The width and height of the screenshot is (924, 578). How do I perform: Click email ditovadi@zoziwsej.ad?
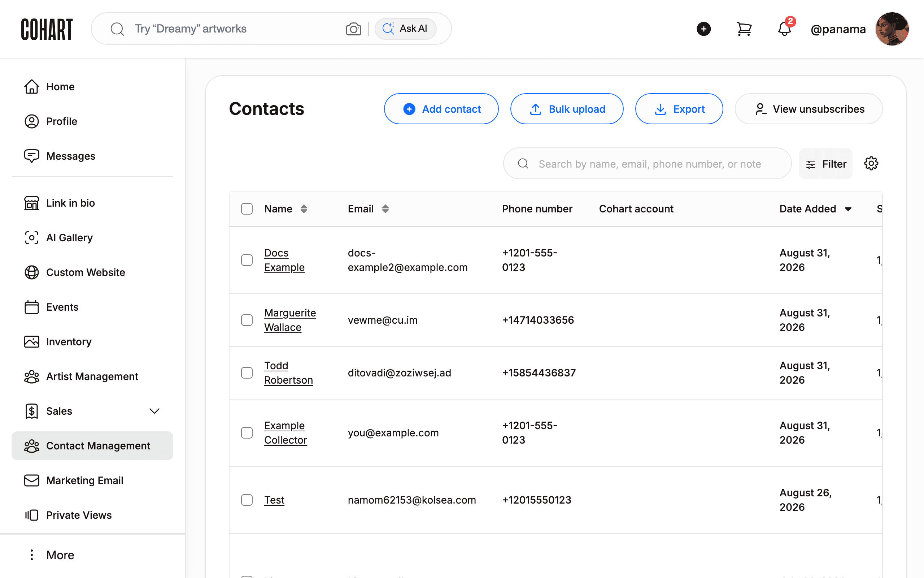tap(400, 373)
